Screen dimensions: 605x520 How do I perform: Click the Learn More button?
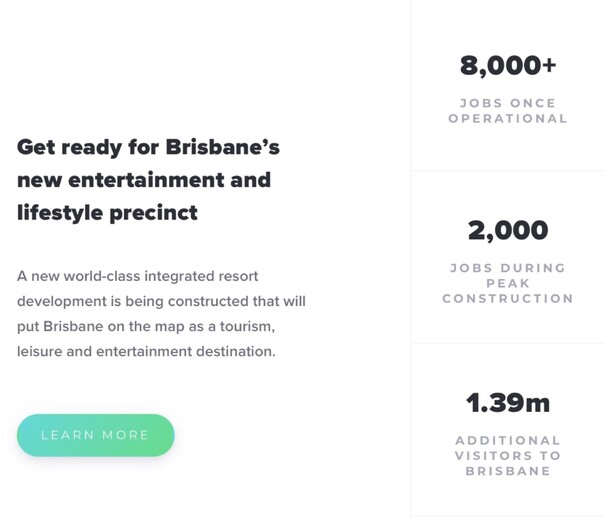tap(96, 435)
